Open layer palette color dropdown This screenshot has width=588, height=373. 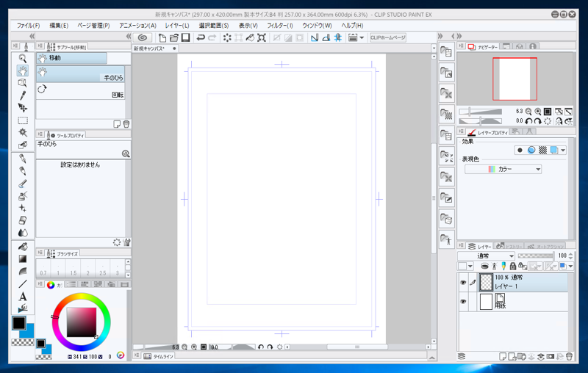(x=465, y=266)
